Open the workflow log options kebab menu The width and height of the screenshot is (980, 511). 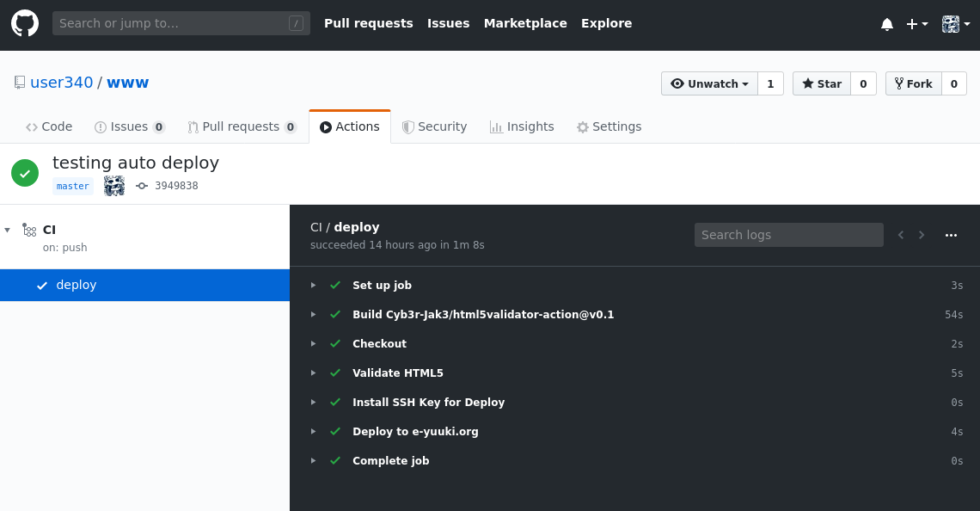click(951, 235)
